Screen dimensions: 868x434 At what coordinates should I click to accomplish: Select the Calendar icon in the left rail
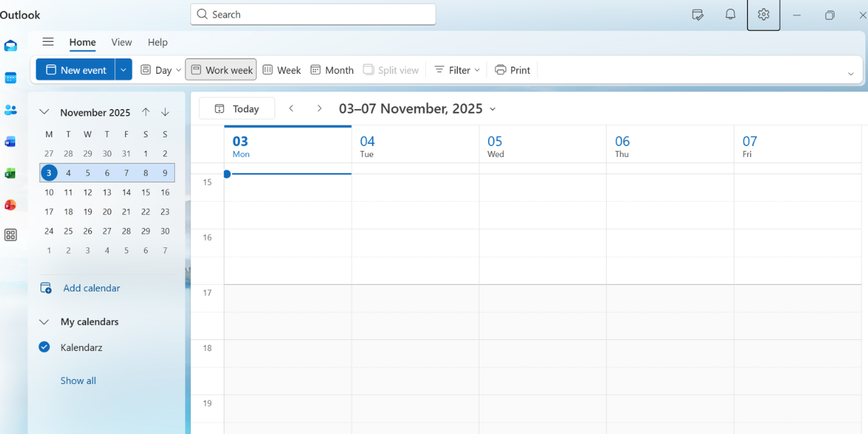[10, 78]
